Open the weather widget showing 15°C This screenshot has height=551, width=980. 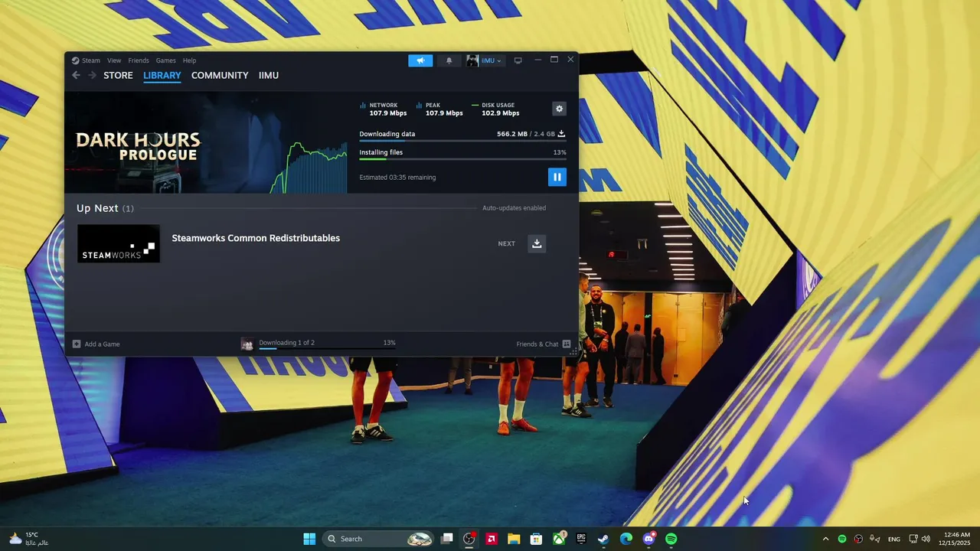[x=28, y=539]
